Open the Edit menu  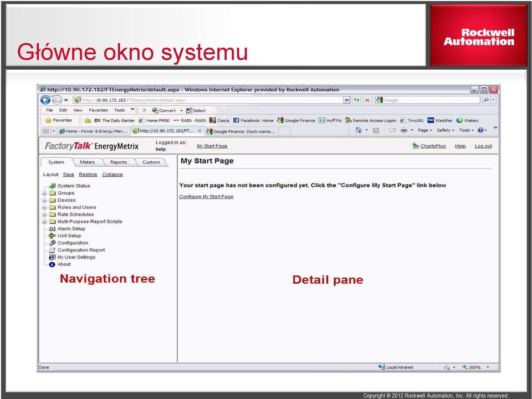(x=63, y=110)
